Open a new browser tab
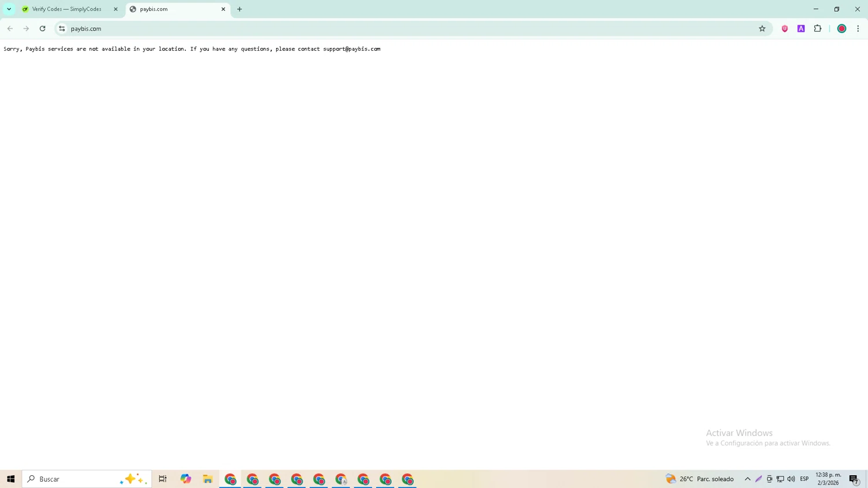 point(240,9)
